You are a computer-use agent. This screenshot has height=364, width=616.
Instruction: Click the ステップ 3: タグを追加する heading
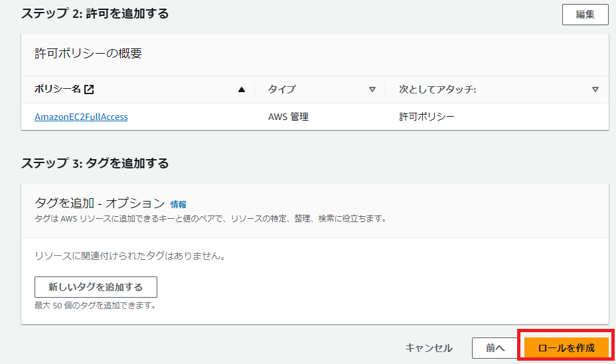click(95, 163)
